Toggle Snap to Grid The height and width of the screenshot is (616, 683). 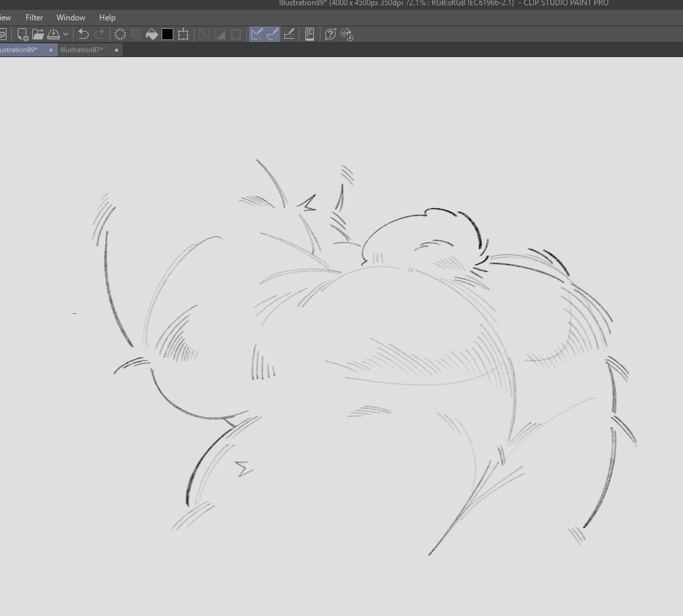[x=289, y=34]
